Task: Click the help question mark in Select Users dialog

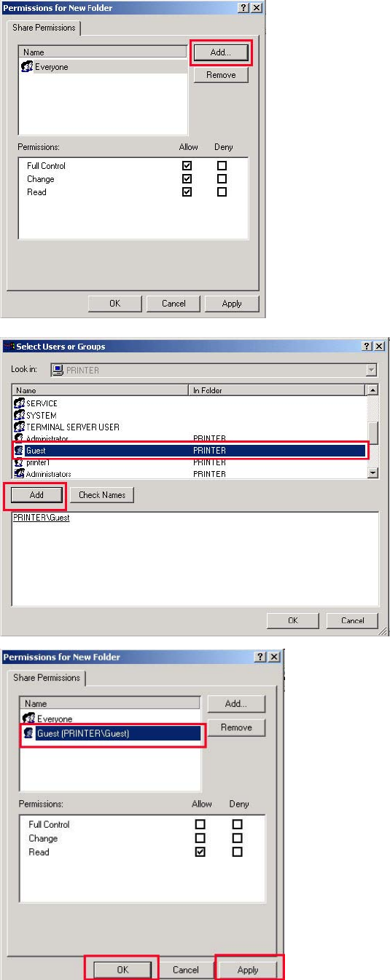Action: [367, 346]
